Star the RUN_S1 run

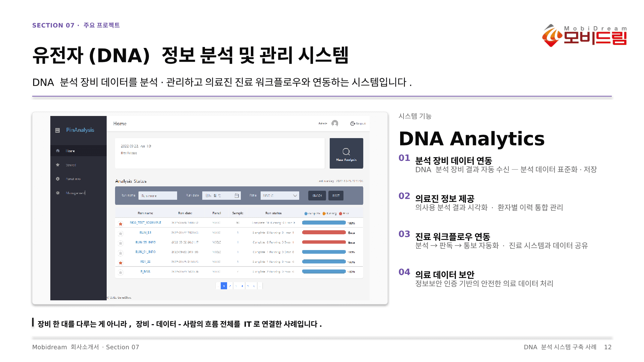click(121, 234)
